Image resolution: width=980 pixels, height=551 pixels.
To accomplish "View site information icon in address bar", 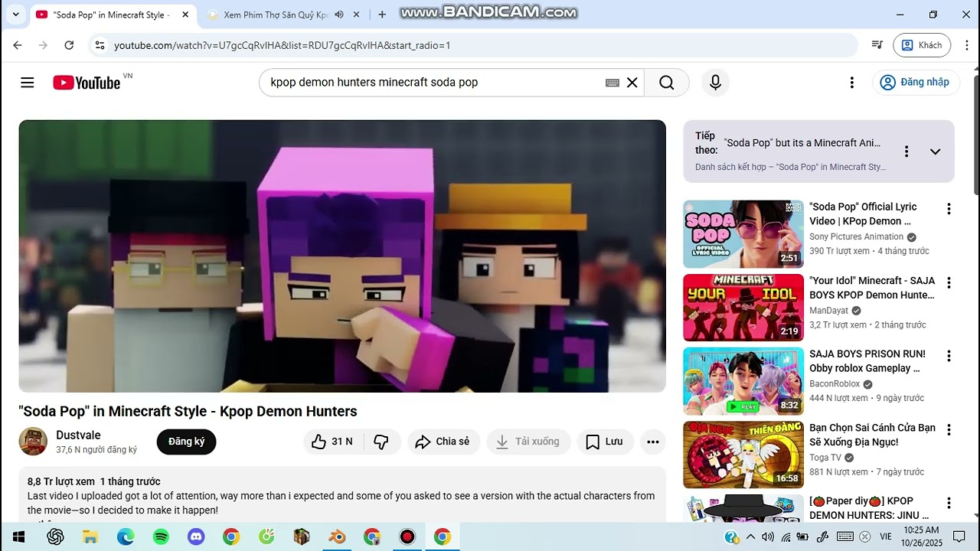I will point(99,45).
